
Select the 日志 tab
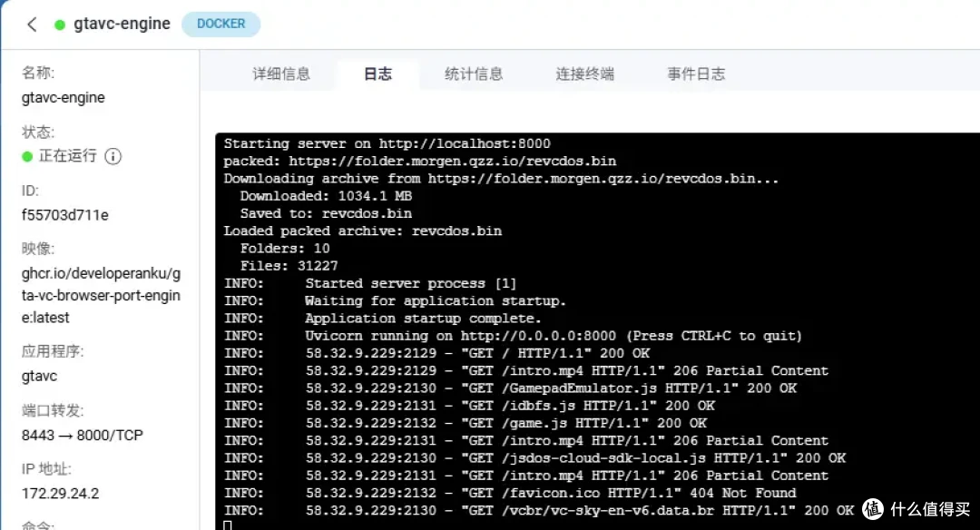click(377, 74)
